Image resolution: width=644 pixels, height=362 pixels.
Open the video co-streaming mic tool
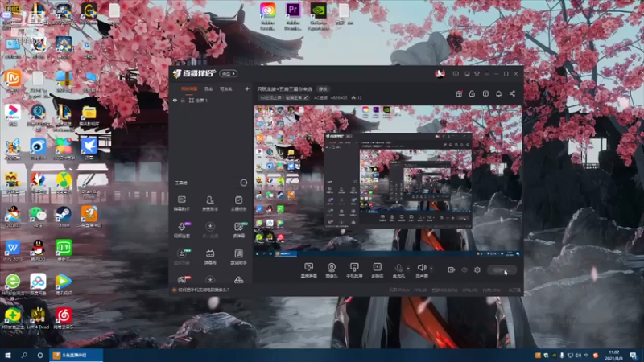[182, 230]
